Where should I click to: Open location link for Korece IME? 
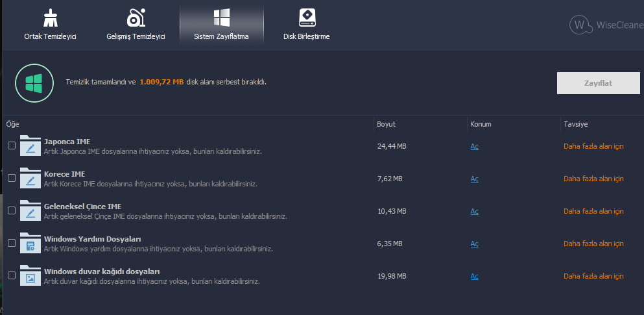click(x=474, y=179)
